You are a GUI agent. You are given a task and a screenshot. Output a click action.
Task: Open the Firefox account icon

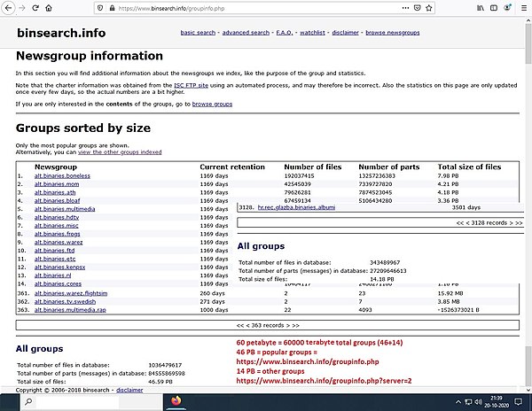point(507,8)
